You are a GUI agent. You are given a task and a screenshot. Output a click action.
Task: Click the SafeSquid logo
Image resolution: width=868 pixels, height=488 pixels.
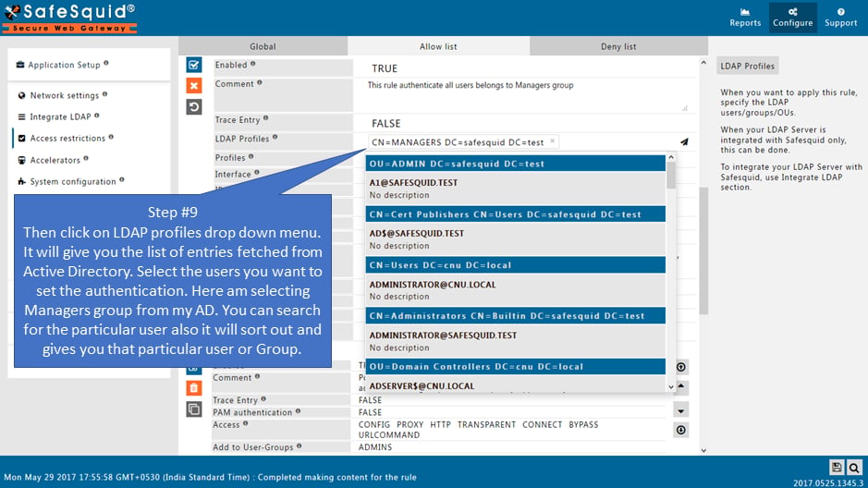coord(69,18)
